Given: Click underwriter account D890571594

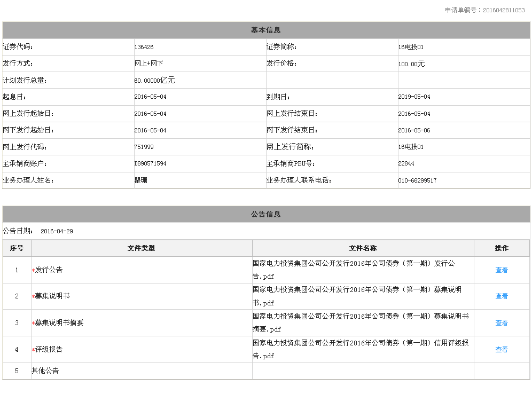Looking at the screenshot, I should tap(150, 163).
